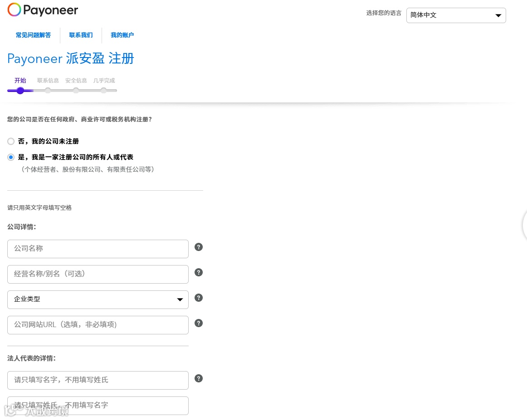Open help icon beside 公司网站URL field

coord(199,323)
